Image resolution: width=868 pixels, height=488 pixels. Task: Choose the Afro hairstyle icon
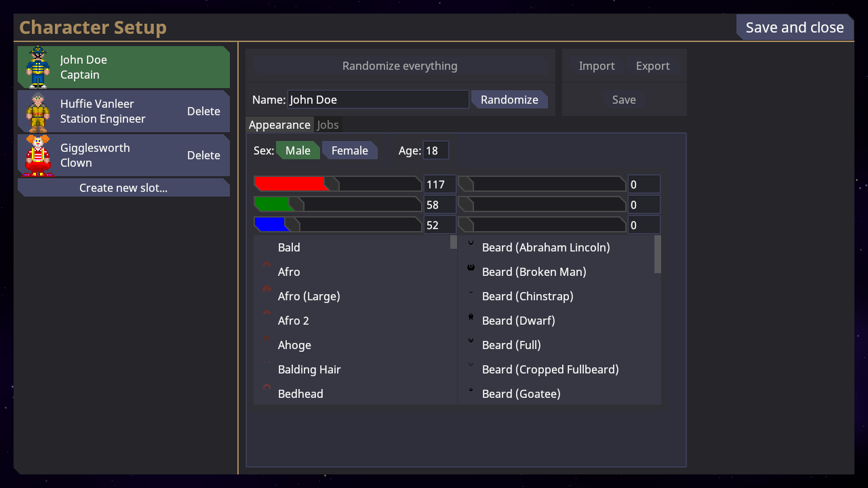click(x=267, y=266)
